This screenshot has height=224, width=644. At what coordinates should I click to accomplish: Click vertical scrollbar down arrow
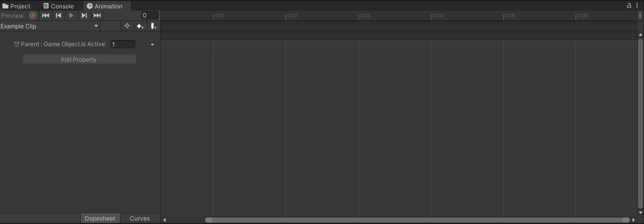coord(640,212)
